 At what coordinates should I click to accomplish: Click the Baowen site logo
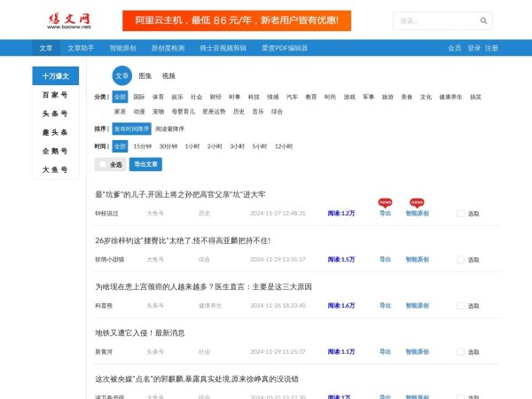click(69, 20)
